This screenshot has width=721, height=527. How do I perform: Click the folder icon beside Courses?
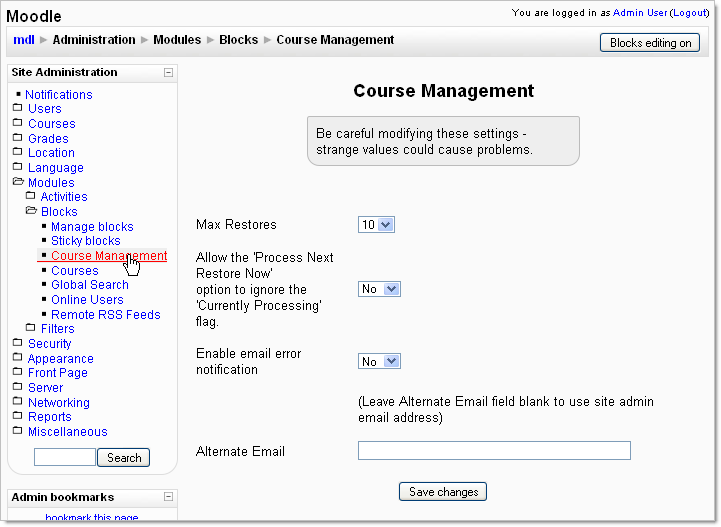17,122
